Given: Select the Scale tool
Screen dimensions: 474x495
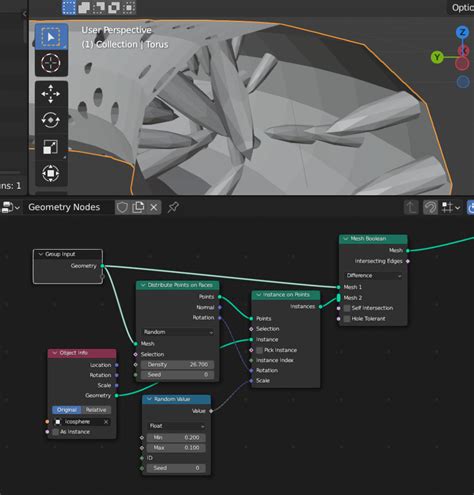Looking at the screenshot, I should tap(51, 147).
